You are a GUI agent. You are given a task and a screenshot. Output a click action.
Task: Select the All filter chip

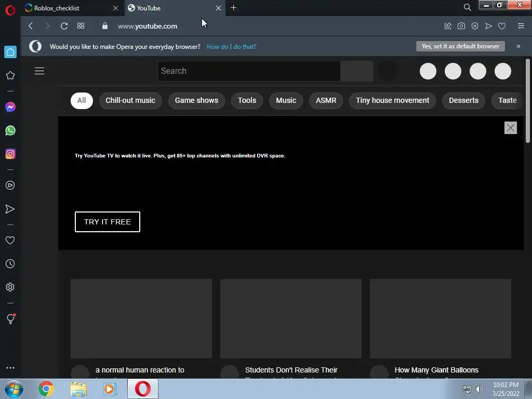point(82,100)
